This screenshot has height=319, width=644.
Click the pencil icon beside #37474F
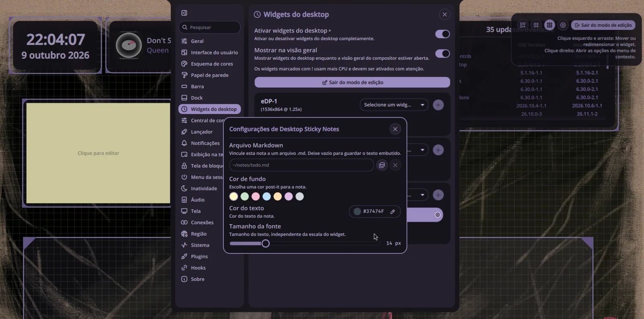pos(393,212)
